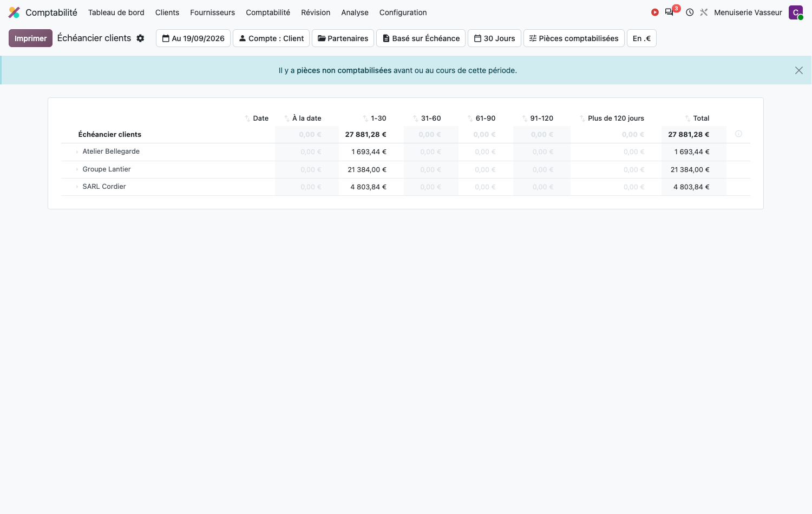This screenshot has height=514, width=812.
Task: Click the red screen recording icon
Action: click(654, 12)
